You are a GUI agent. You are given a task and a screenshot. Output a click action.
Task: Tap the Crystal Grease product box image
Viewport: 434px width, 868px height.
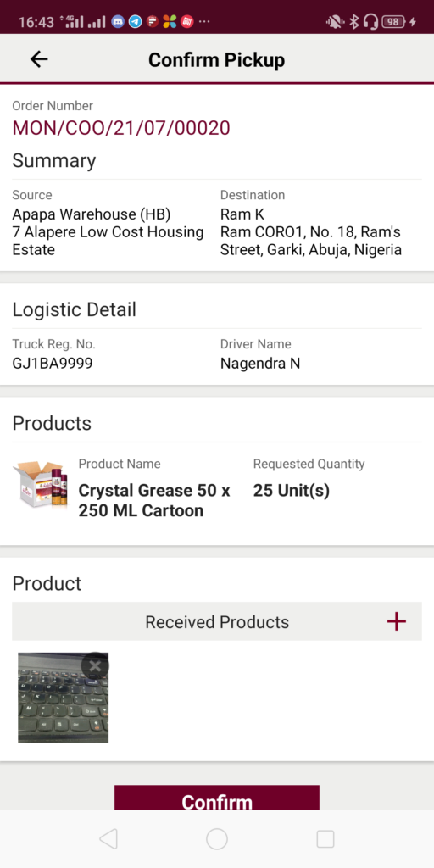point(41,482)
